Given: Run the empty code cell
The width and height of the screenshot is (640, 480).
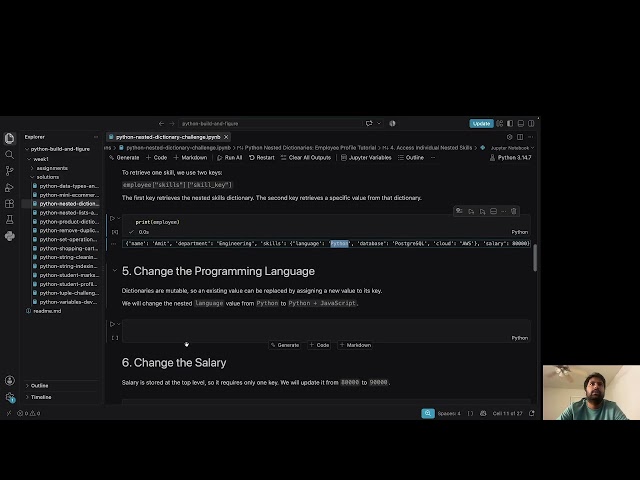Looking at the screenshot, I should coord(112,324).
